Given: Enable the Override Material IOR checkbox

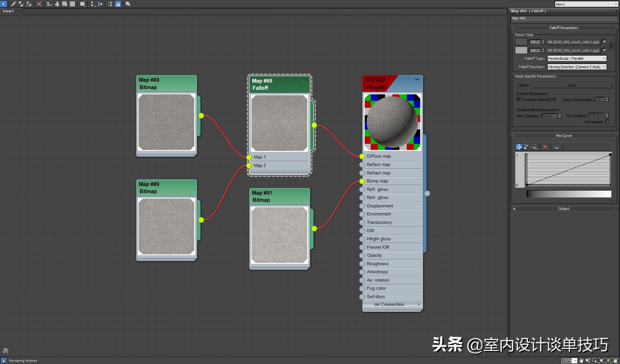Looking at the screenshot, I should tap(519, 99).
